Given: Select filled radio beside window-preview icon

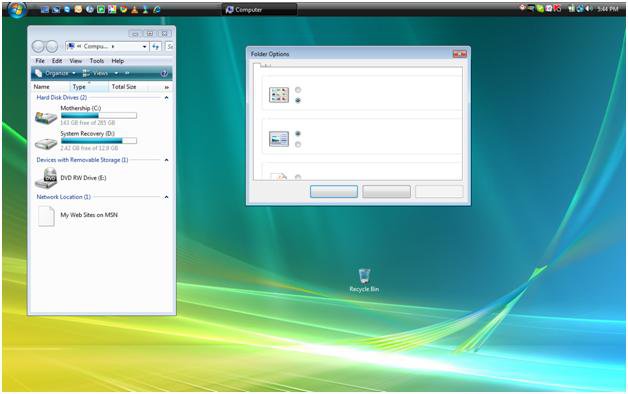Looking at the screenshot, I should (298, 133).
